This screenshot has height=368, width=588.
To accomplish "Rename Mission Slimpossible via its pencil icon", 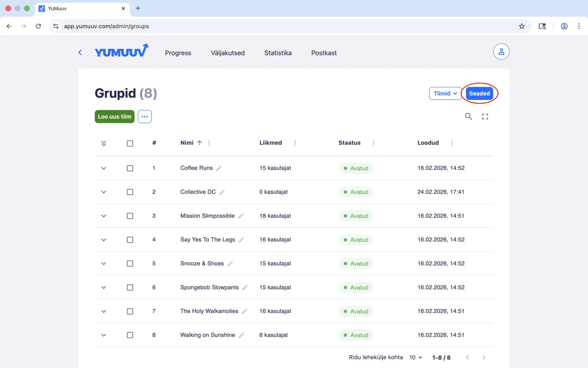I will tap(241, 216).
